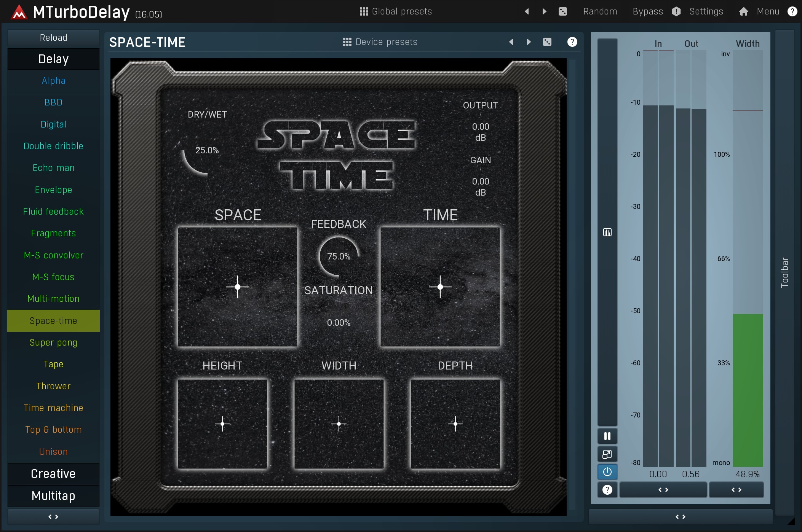This screenshot has height=532, width=802.
Task: Select the Envelope device
Action: [x=53, y=190]
